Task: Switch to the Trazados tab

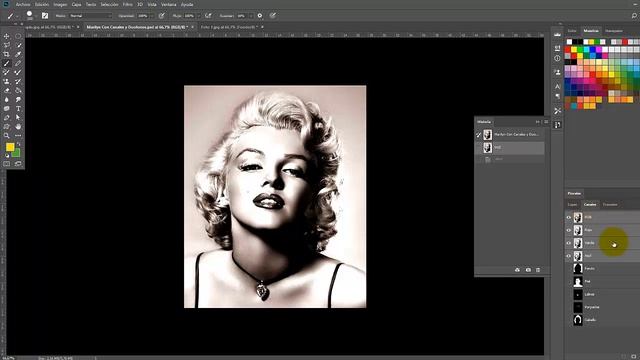Action: pyautogui.click(x=610, y=204)
